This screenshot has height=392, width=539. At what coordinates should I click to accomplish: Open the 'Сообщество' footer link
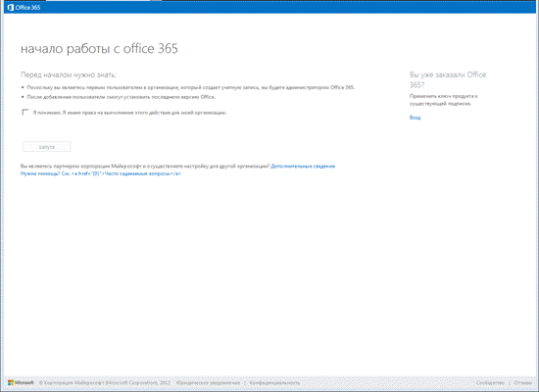click(x=490, y=383)
